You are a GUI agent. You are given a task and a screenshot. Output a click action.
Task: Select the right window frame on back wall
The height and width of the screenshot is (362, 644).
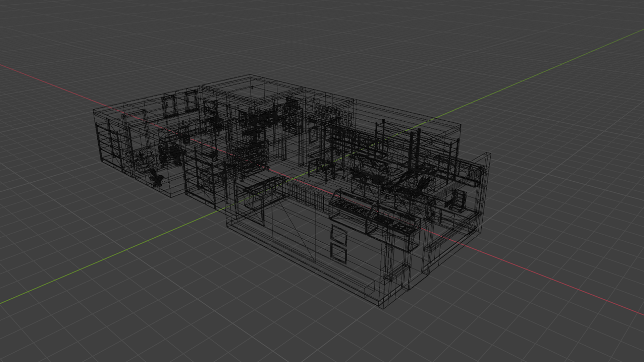[x=192, y=101]
